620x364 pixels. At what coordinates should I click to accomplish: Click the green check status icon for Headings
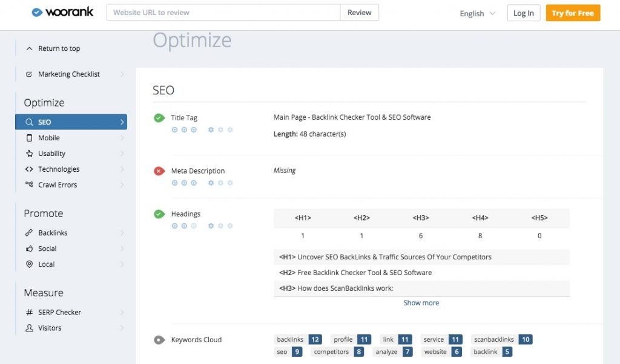click(159, 214)
